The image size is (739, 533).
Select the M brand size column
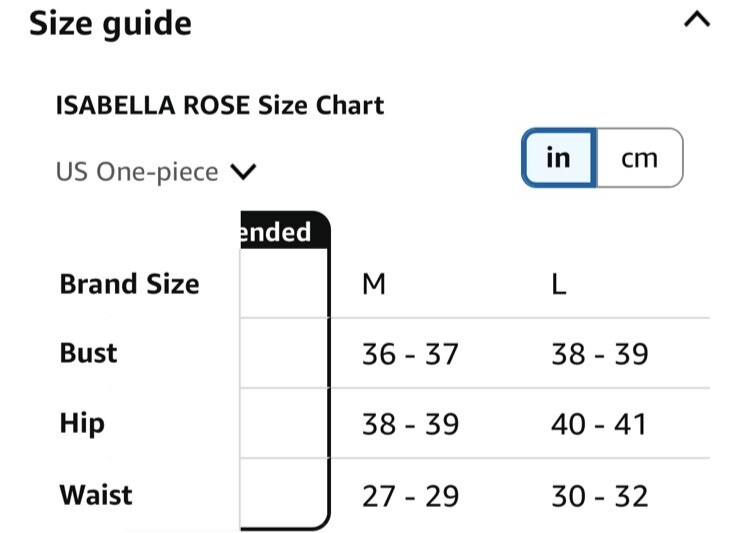point(374,284)
